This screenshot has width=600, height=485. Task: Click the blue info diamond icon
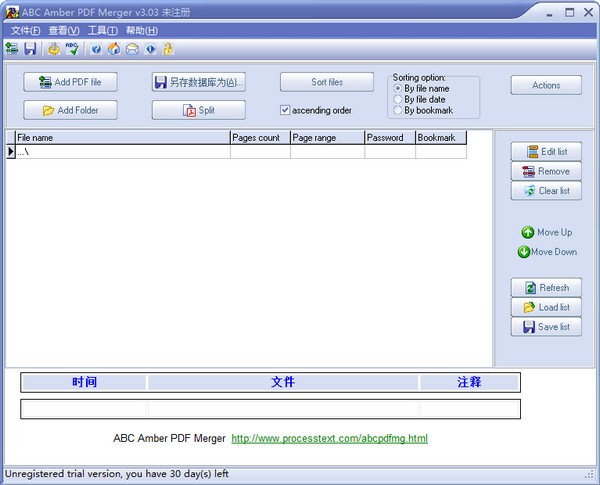pyautogui.click(x=150, y=49)
